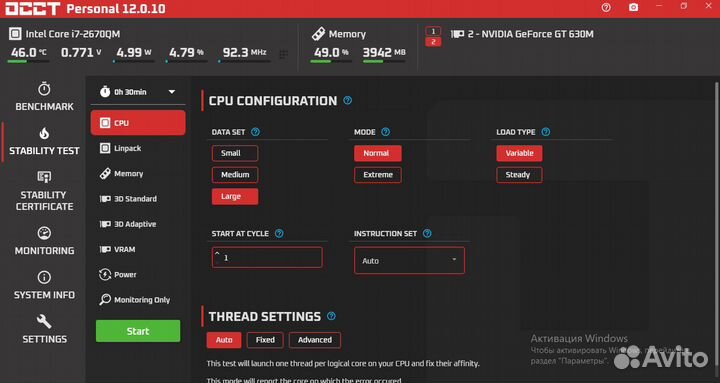Viewport: 720px width, 383px height.
Task: Click the Intel Core i7 CPU chip icon
Action: click(x=15, y=34)
